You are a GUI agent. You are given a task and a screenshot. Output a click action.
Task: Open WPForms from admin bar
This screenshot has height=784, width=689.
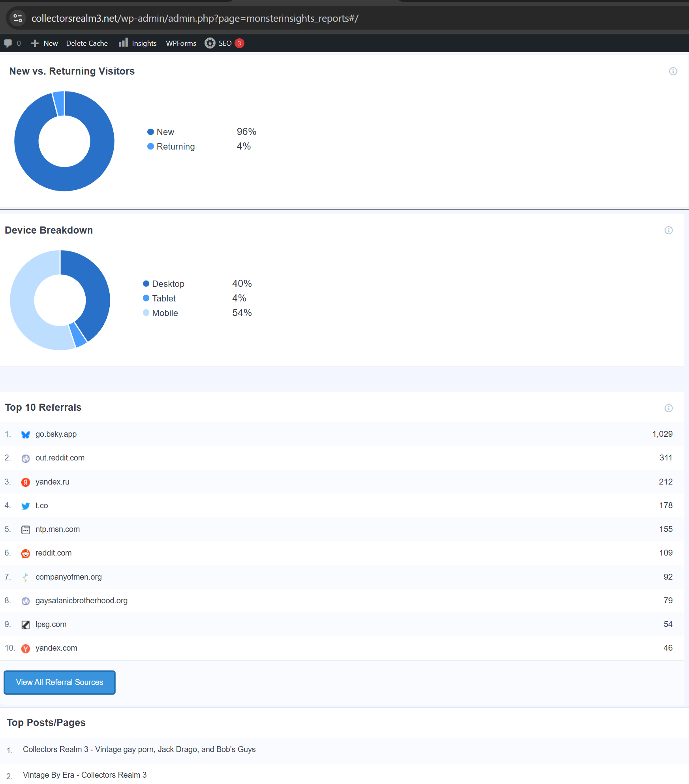click(181, 43)
